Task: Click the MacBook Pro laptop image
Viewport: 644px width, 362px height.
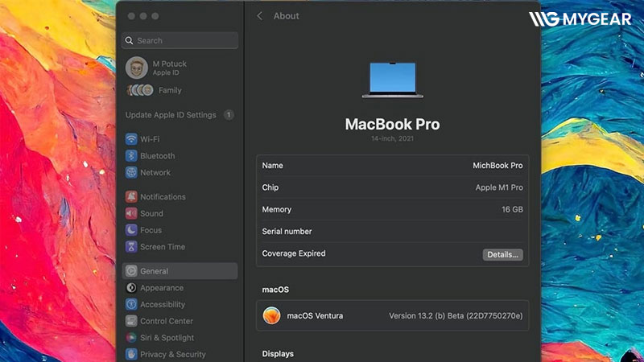Action: 392,80
